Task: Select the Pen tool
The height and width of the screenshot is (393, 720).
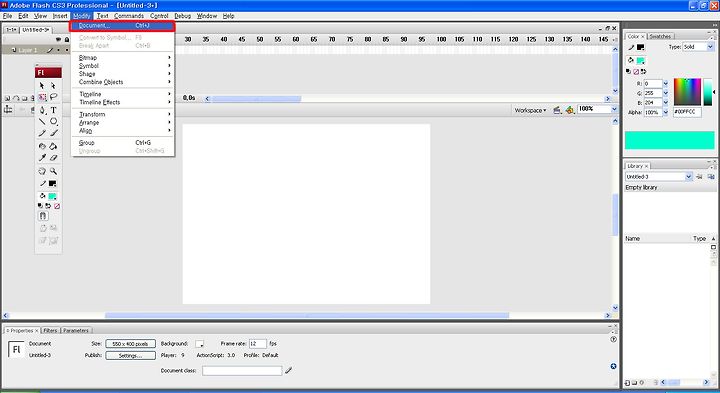Action: tap(42, 110)
